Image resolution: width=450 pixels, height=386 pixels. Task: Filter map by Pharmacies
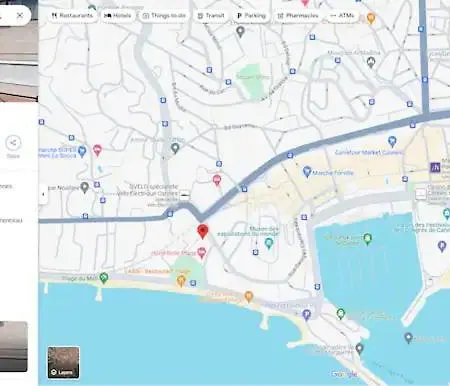coord(298,16)
